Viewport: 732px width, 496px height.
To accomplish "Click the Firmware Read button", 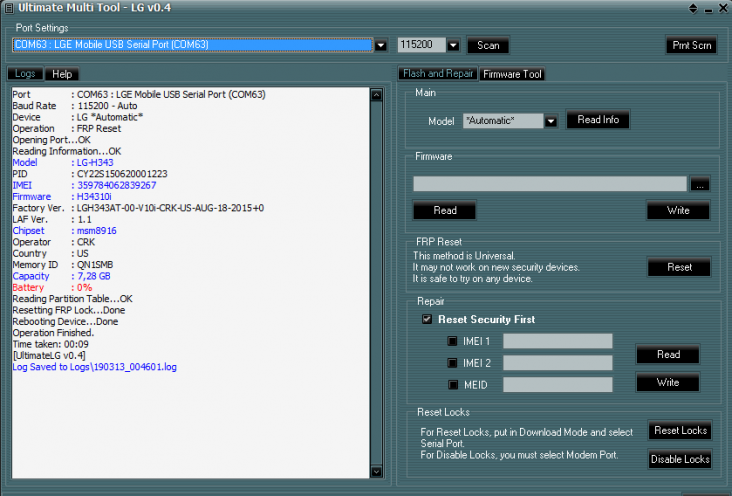I will pos(445,211).
